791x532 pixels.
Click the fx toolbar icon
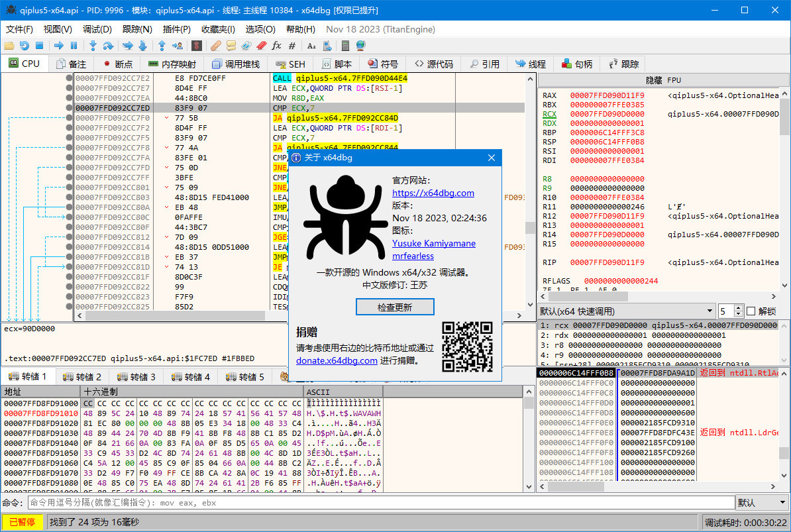click(276, 45)
